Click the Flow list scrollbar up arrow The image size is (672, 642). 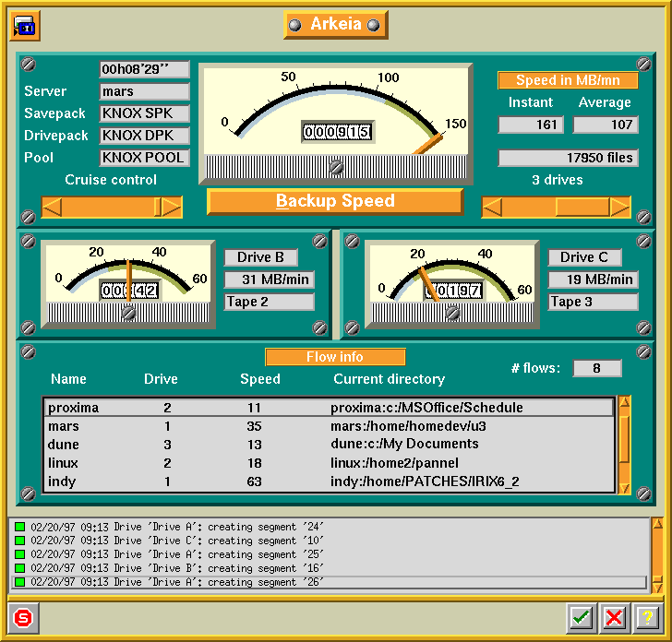624,402
